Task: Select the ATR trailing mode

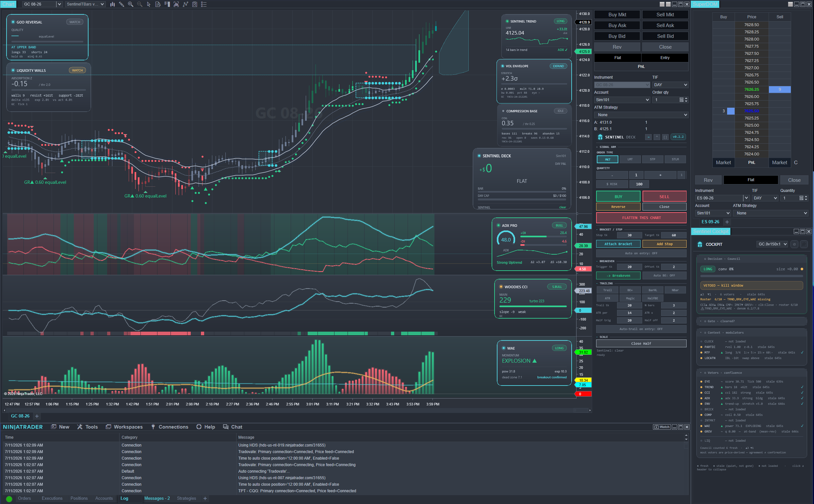Action: [607, 298]
